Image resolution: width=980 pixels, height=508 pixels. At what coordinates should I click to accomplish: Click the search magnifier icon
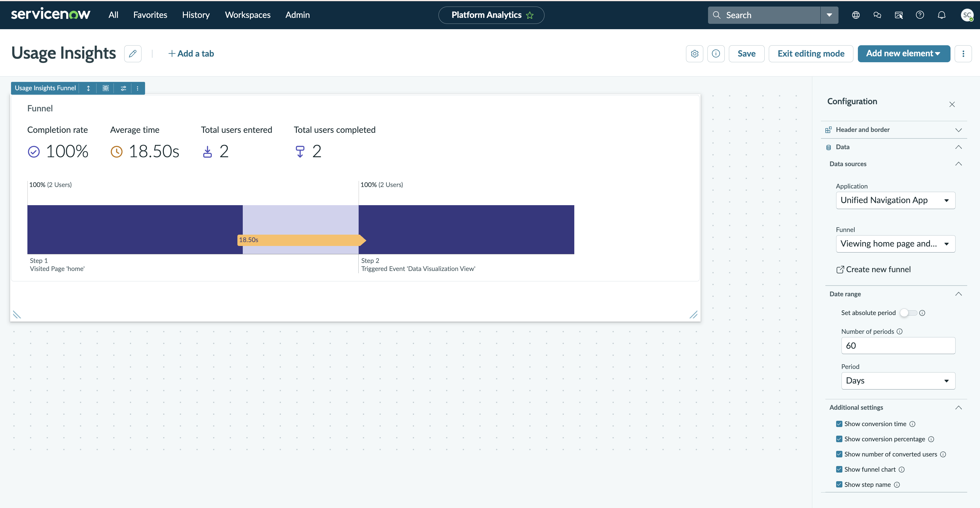(x=717, y=15)
